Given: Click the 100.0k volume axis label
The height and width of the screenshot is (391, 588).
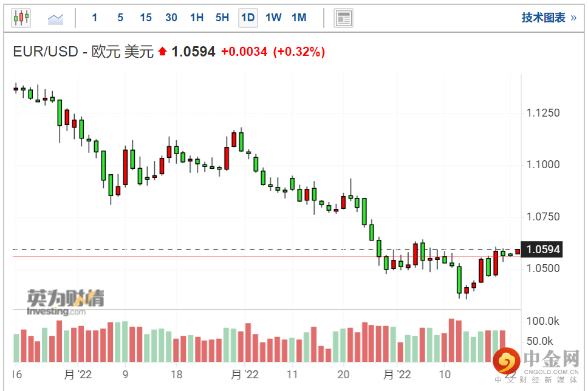Looking at the screenshot, I should [x=542, y=321].
